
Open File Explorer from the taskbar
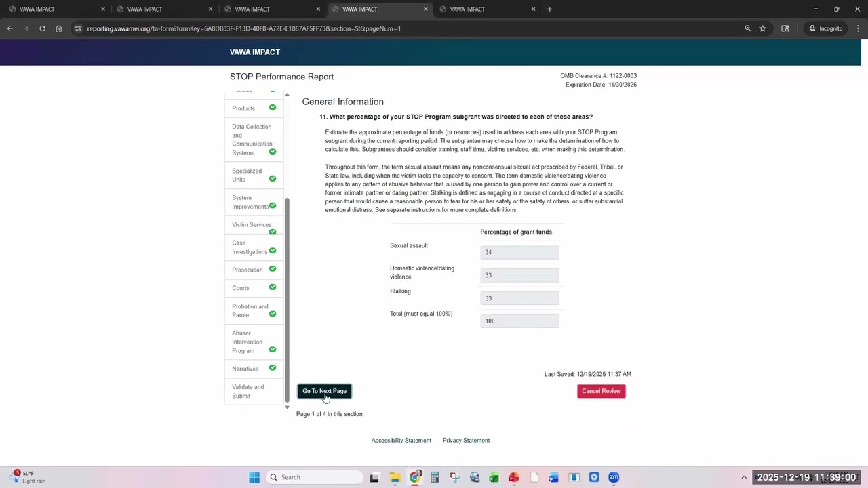[395, 477]
